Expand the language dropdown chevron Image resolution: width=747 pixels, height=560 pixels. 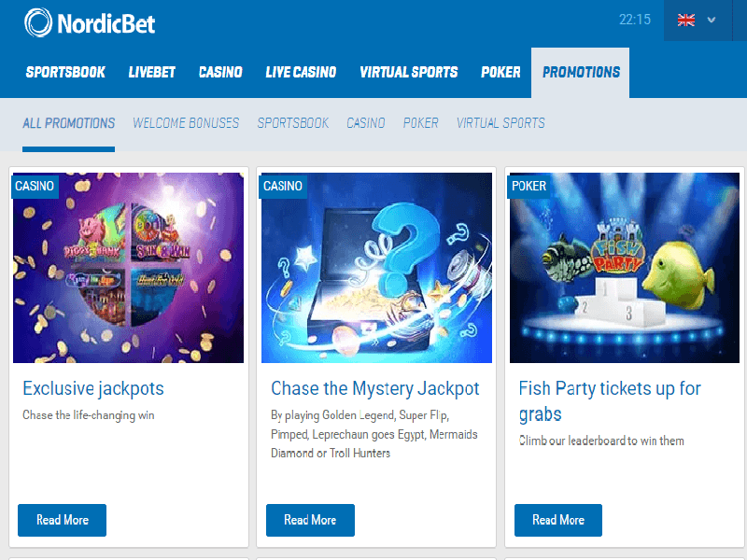(x=712, y=20)
